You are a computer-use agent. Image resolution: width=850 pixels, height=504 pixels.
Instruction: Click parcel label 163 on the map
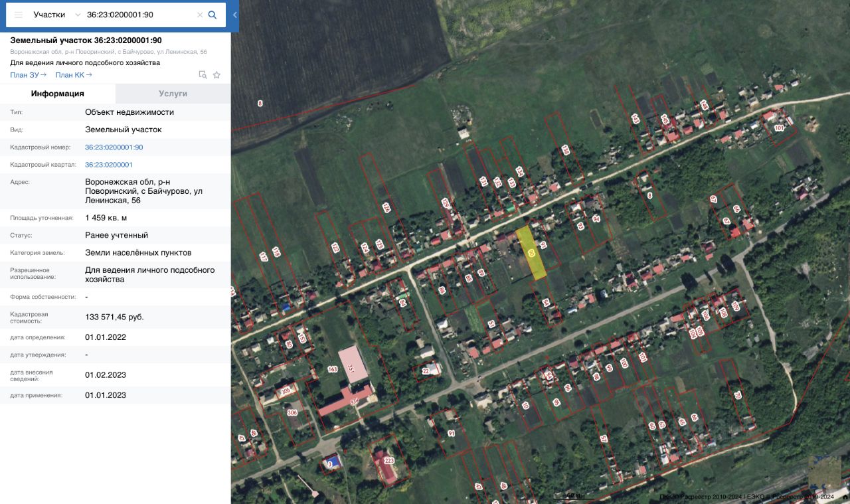[x=333, y=369]
